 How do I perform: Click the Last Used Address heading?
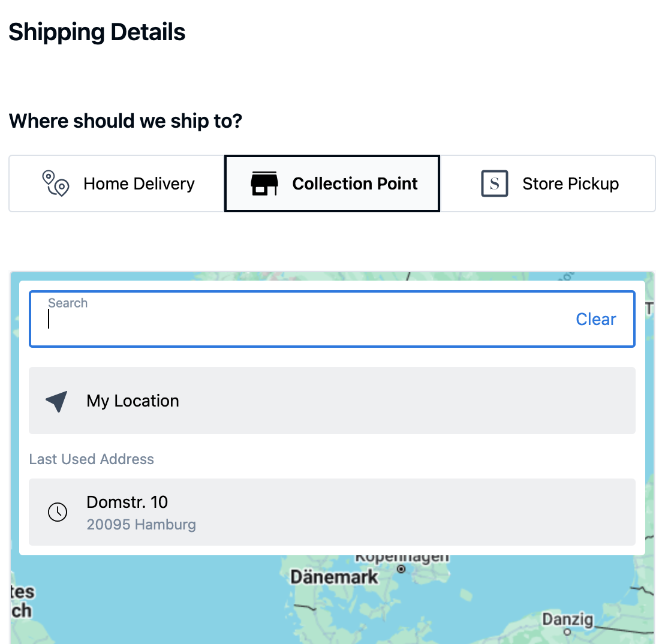[x=92, y=459]
